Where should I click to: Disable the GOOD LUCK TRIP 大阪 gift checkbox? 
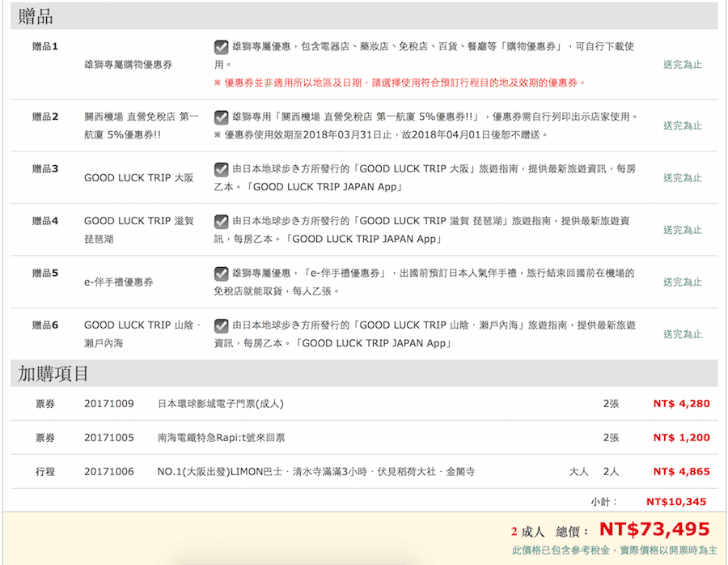click(222, 170)
